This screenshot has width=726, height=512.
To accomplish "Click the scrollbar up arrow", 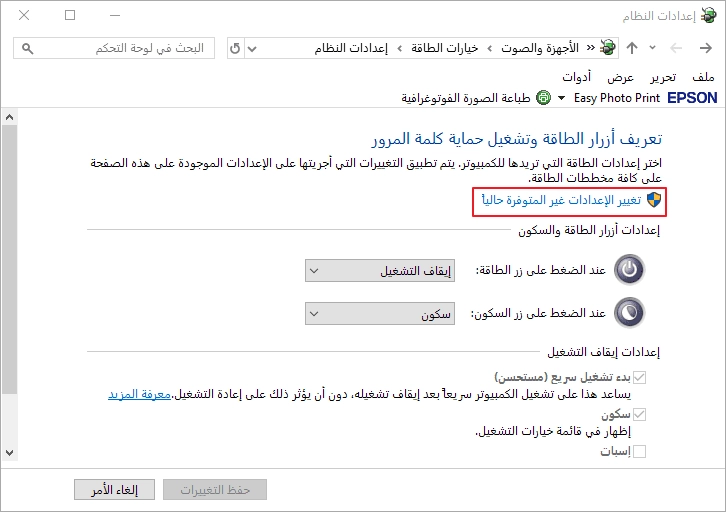I will point(9,118).
